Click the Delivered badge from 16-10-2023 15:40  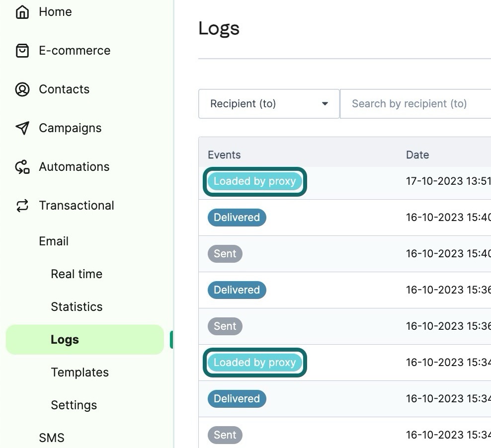click(x=237, y=217)
